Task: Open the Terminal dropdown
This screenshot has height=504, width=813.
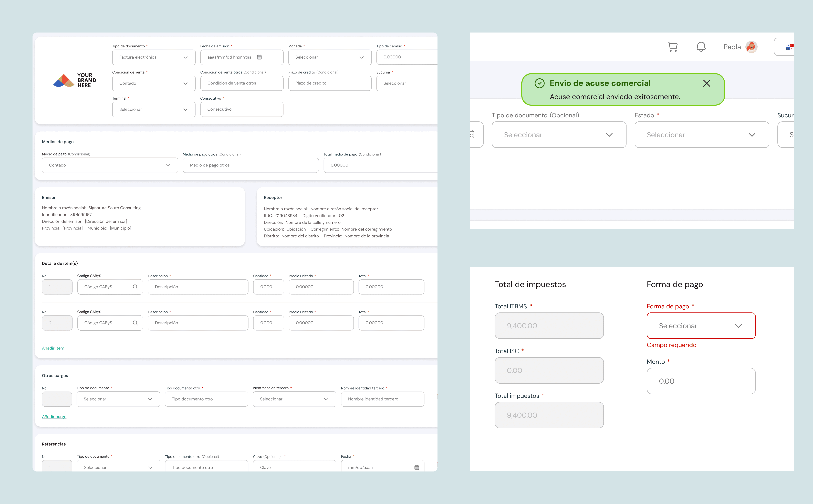Action: (x=154, y=109)
